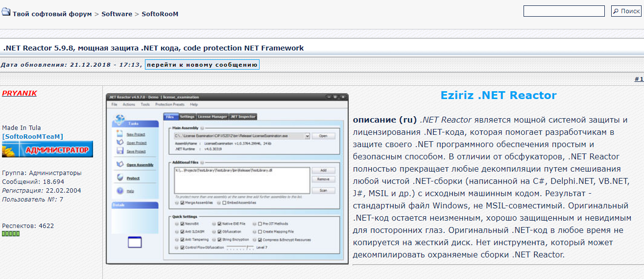Switch to .NET Inspector tab in screenshot
Screen dimensions: 644x279
[243, 117]
